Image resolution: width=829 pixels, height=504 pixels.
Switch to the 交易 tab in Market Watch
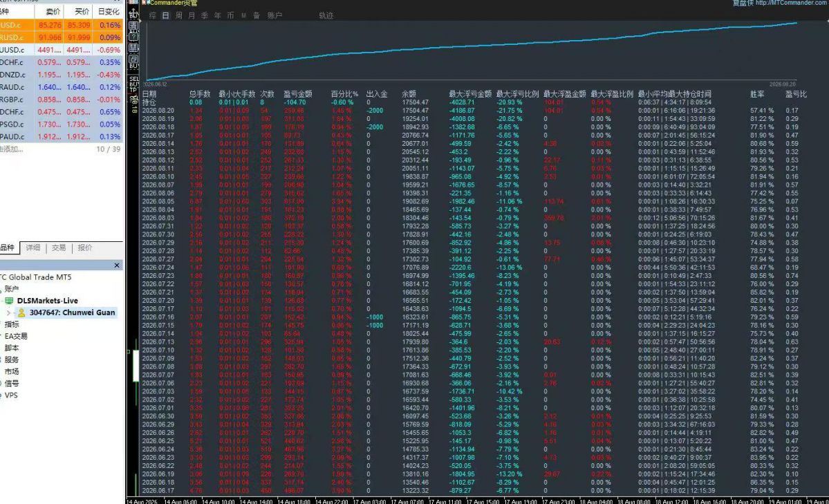click(59, 248)
